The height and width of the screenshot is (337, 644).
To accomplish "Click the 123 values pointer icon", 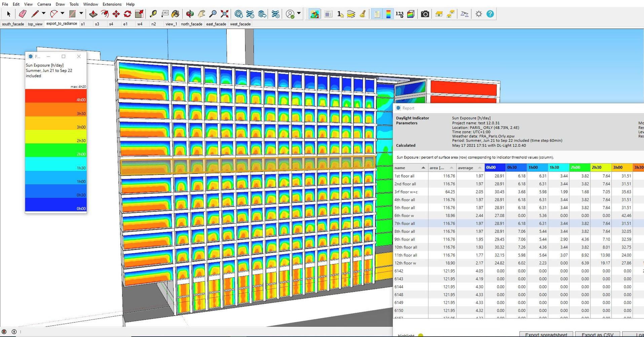I will pyautogui.click(x=400, y=14).
